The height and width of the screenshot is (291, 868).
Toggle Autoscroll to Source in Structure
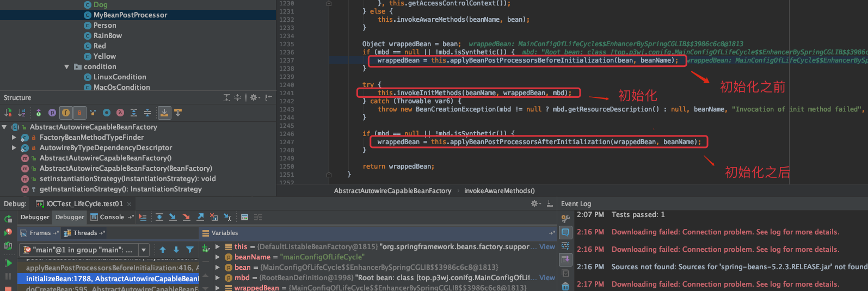(x=164, y=113)
